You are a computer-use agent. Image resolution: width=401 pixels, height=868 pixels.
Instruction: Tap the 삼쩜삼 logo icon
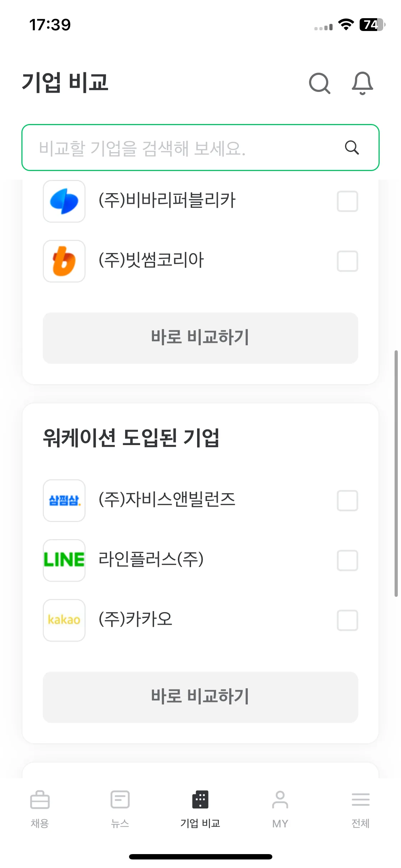coord(64,501)
